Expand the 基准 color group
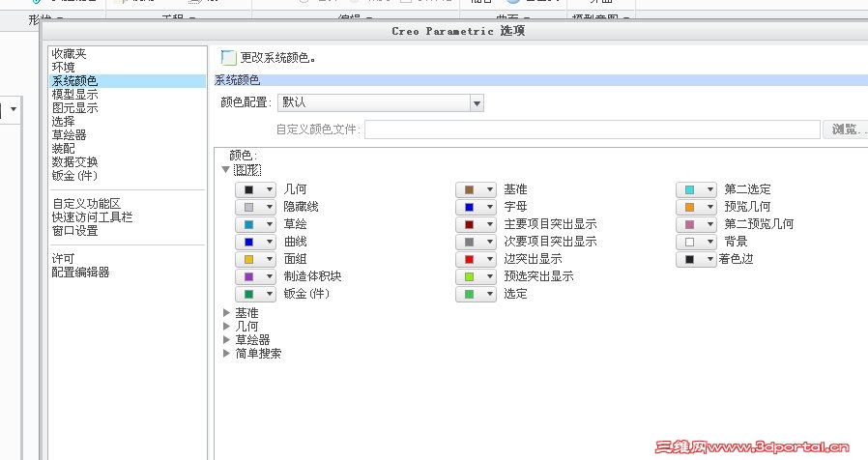The image size is (868, 460). [x=226, y=313]
